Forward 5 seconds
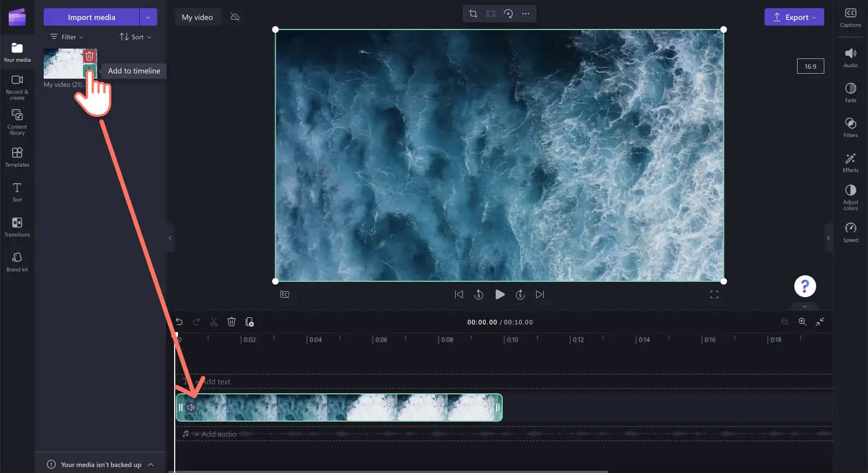This screenshot has width=868, height=473. pyautogui.click(x=520, y=294)
